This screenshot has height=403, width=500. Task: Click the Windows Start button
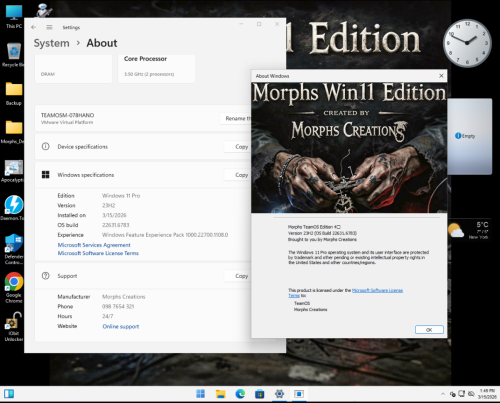click(201, 394)
